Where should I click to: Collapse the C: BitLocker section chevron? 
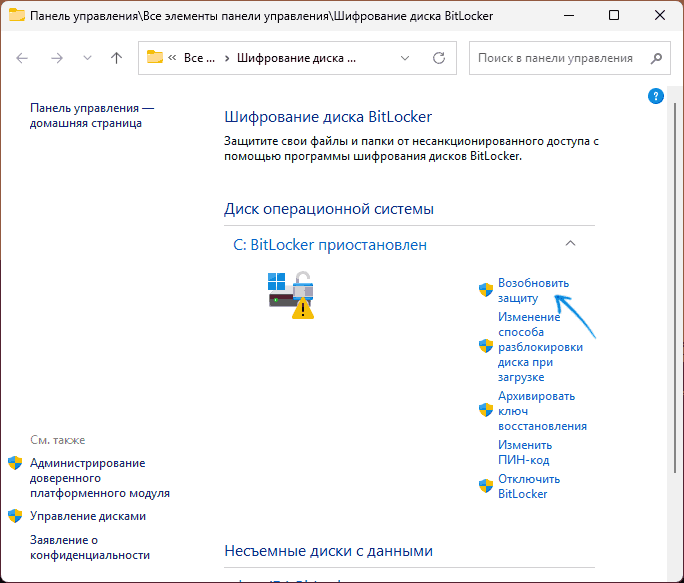[570, 243]
